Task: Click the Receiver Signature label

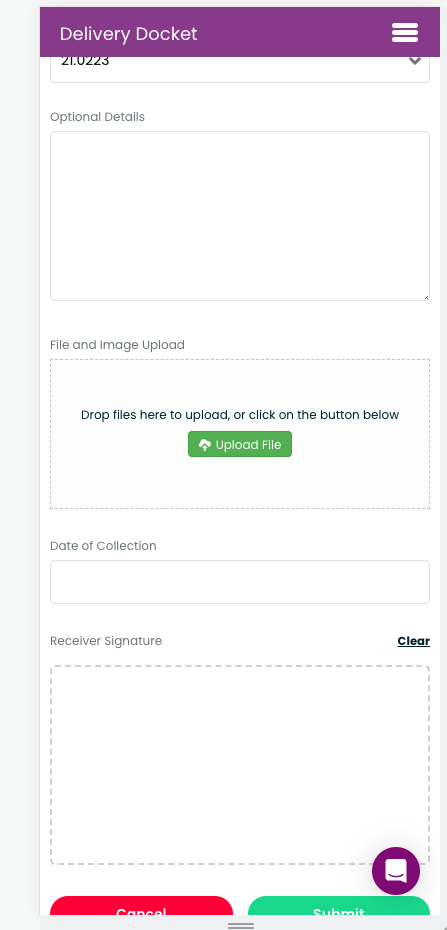Action: pos(106,641)
